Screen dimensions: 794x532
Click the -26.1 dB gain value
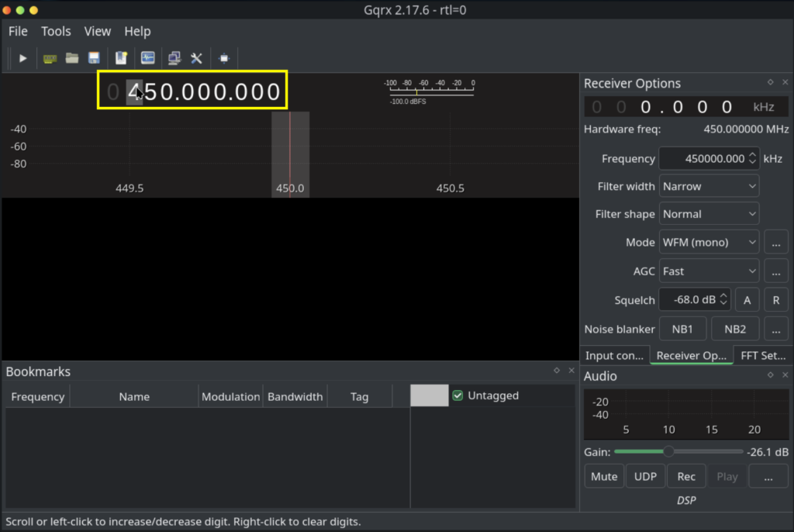click(x=768, y=452)
